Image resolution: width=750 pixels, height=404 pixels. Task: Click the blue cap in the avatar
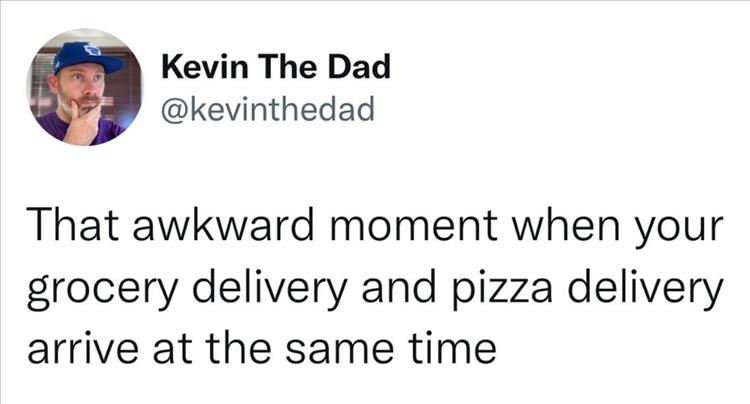click(89, 56)
